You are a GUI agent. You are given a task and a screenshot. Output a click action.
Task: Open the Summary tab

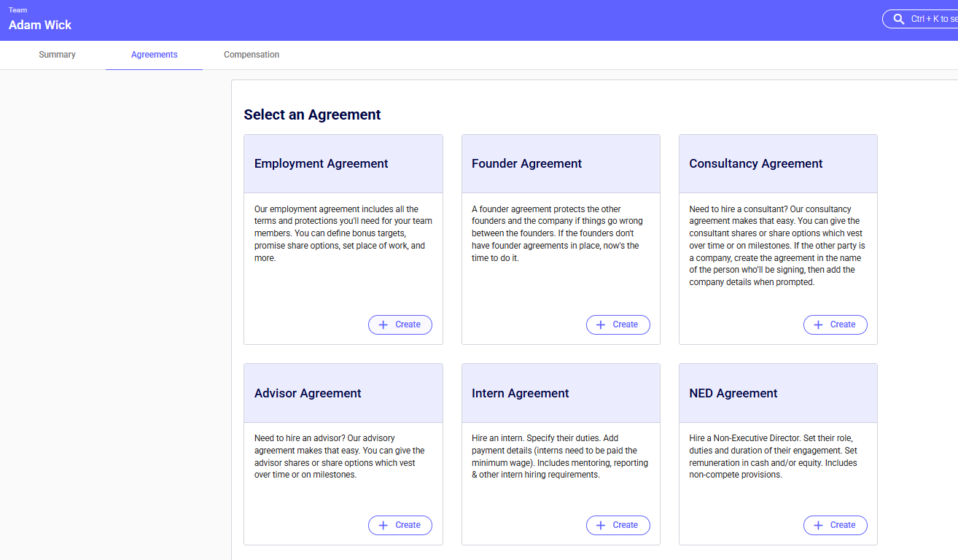click(x=57, y=55)
